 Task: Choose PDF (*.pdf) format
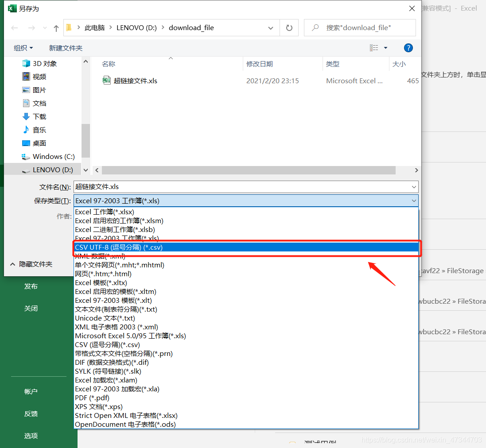246,398
